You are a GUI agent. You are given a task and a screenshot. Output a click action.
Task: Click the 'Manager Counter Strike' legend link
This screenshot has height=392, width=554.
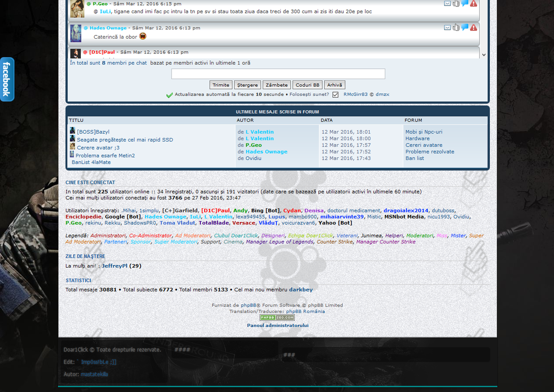point(386,242)
